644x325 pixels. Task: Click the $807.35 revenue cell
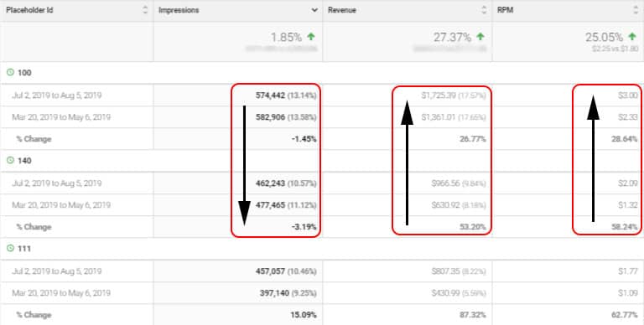(x=408, y=271)
